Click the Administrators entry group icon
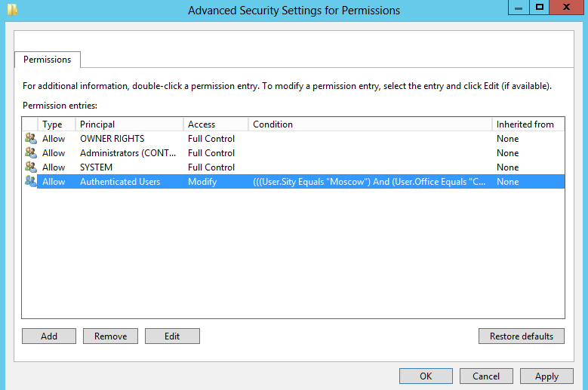Screen dimensions: 588x390 31,153
